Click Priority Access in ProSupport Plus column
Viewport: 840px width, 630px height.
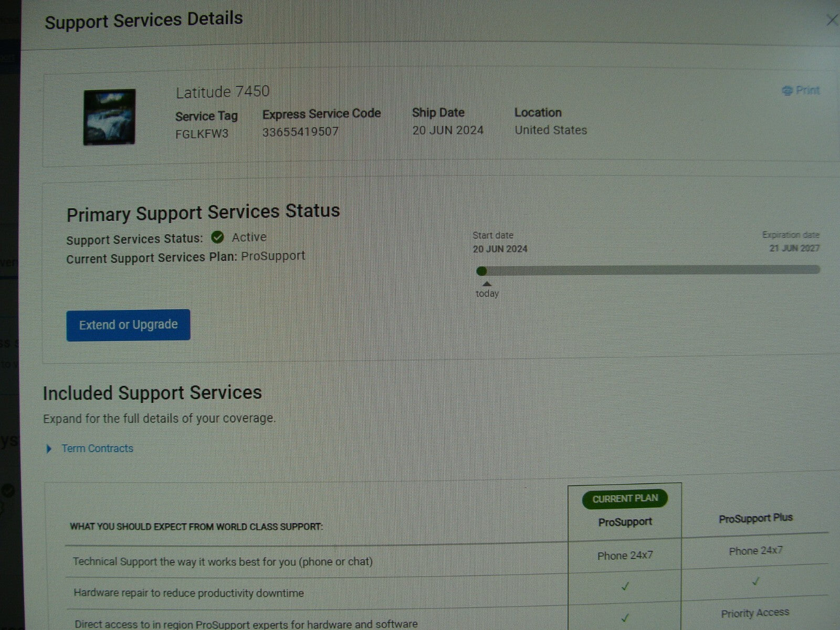coord(754,613)
